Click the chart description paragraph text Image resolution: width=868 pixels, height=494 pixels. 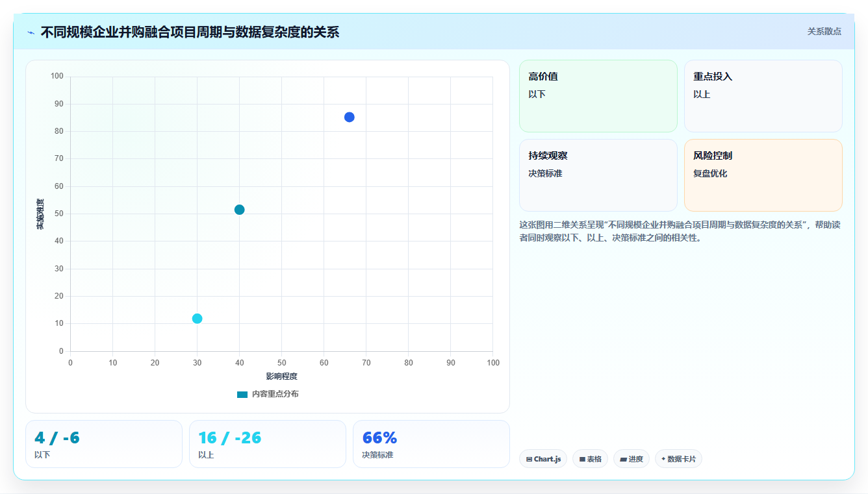coord(680,231)
